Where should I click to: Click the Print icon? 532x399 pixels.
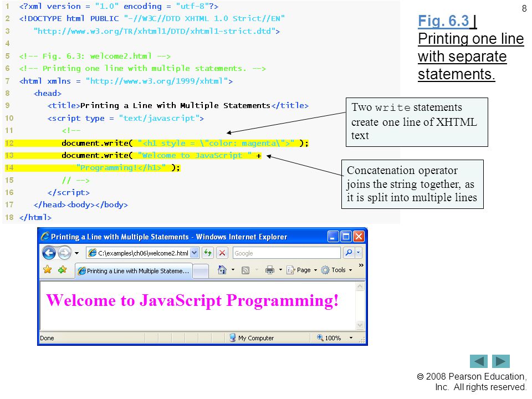tap(270, 270)
